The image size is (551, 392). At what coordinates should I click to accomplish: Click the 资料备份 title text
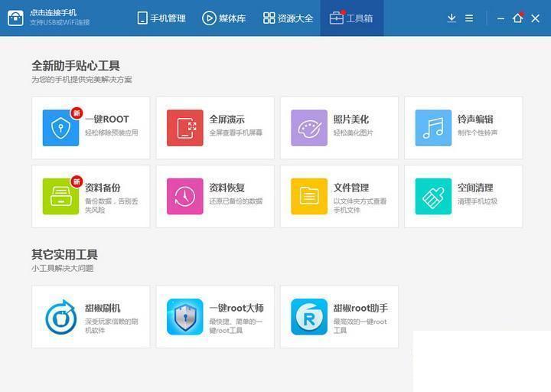click(x=103, y=188)
